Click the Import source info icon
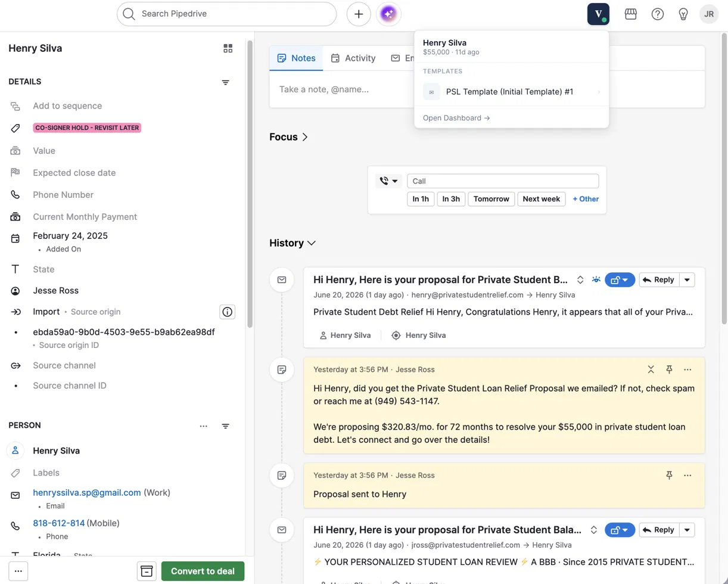Screen dimensions: 728x584 click(227, 312)
